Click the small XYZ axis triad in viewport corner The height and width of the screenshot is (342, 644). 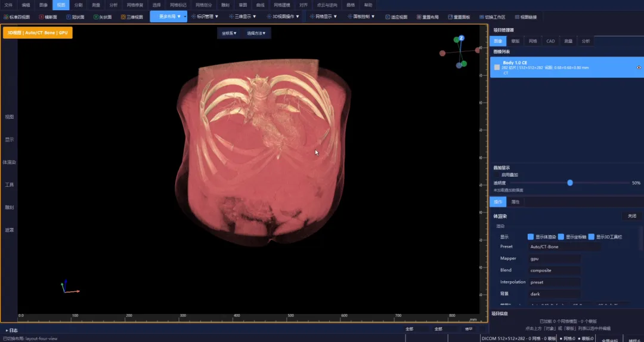[x=69, y=287]
